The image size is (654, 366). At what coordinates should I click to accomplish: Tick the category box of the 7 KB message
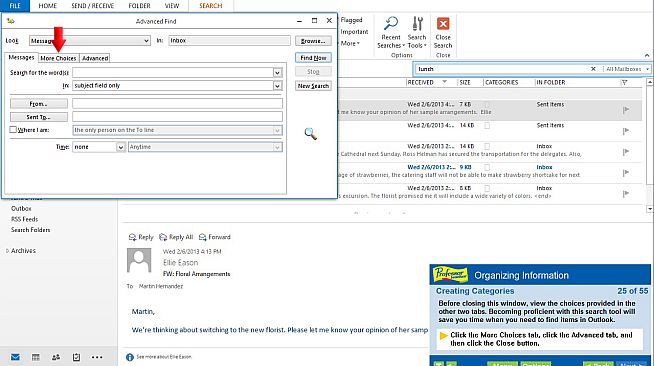click(x=487, y=105)
